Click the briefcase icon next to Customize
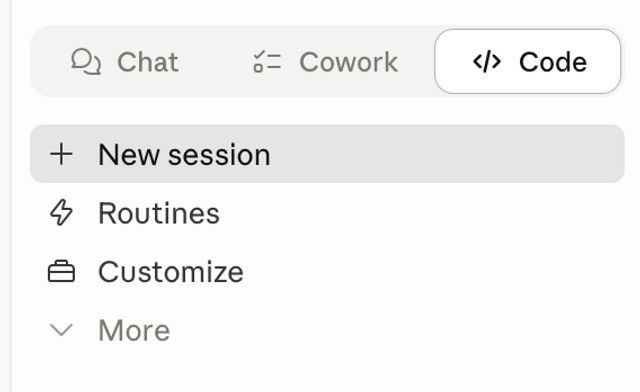Image resolution: width=640 pixels, height=392 pixels. pyautogui.click(x=61, y=272)
